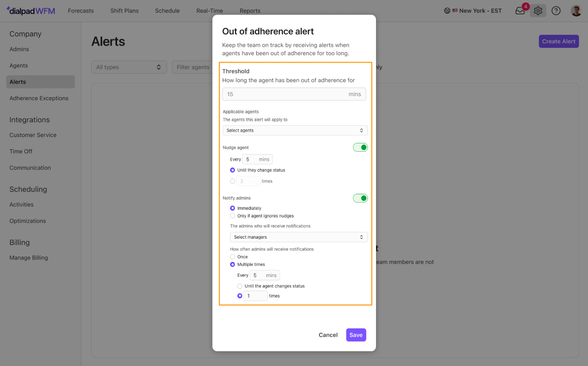Open the 'Select agents' dropdown
Image resolution: width=588 pixels, height=366 pixels.
(295, 131)
